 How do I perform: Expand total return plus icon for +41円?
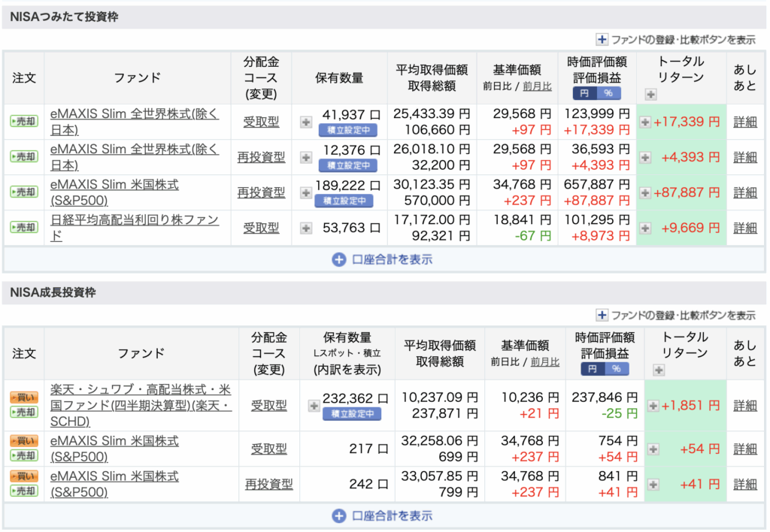pyautogui.click(x=653, y=484)
